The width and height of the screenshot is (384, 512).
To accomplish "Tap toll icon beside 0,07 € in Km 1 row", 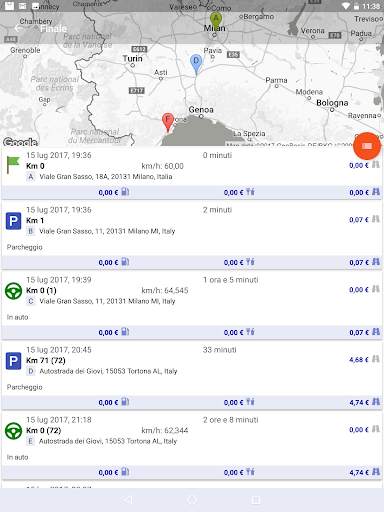I will click(376, 219).
